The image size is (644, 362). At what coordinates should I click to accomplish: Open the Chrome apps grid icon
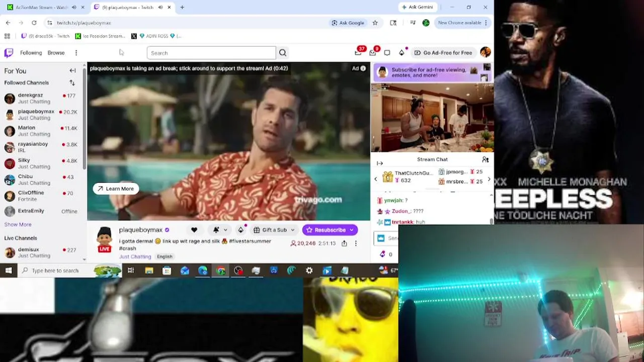7,36
